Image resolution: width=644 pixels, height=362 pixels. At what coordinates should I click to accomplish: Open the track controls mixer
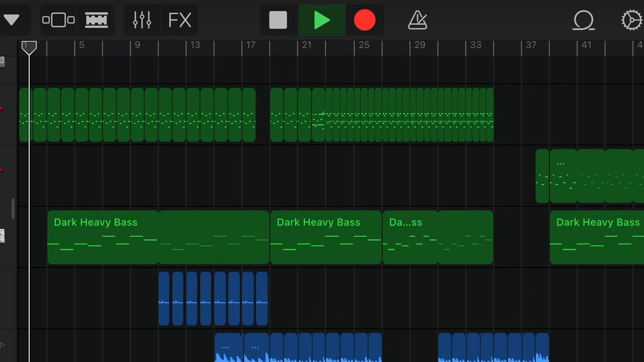pyautogui.click(x=142, y=20)
